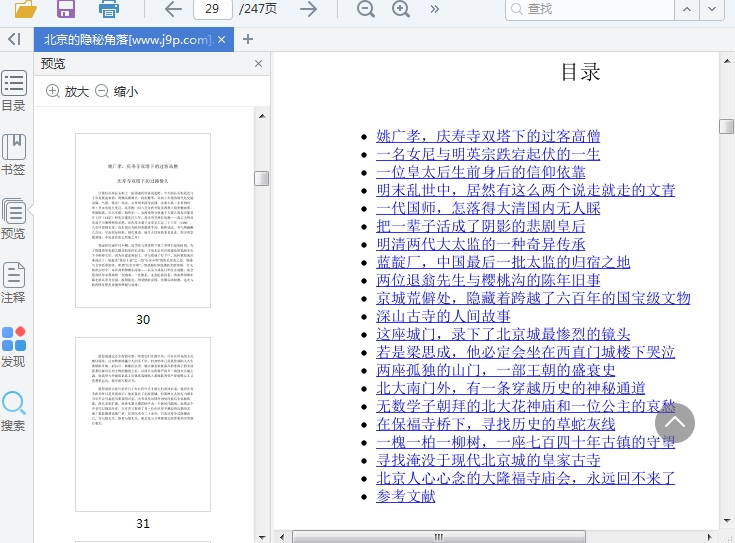Click the print icon in toolbar

point(109,9)
